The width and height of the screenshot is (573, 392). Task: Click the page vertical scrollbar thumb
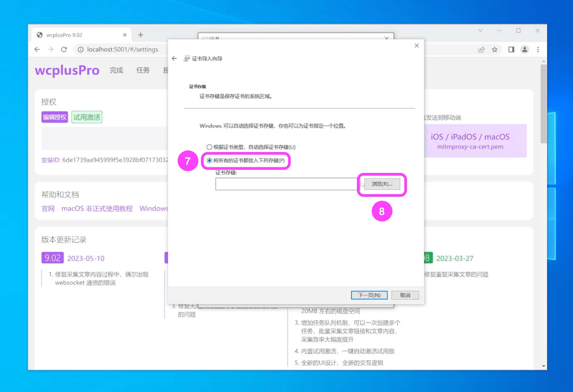coord(544,103)
